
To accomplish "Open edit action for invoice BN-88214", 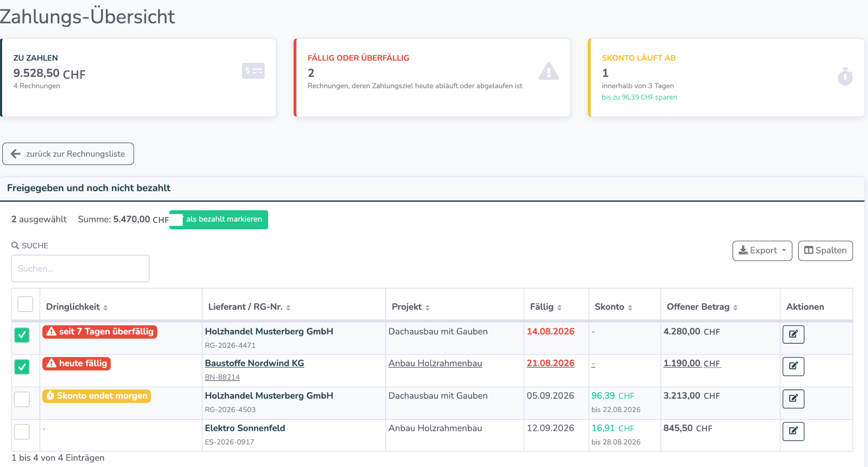I will pos(793,366).
